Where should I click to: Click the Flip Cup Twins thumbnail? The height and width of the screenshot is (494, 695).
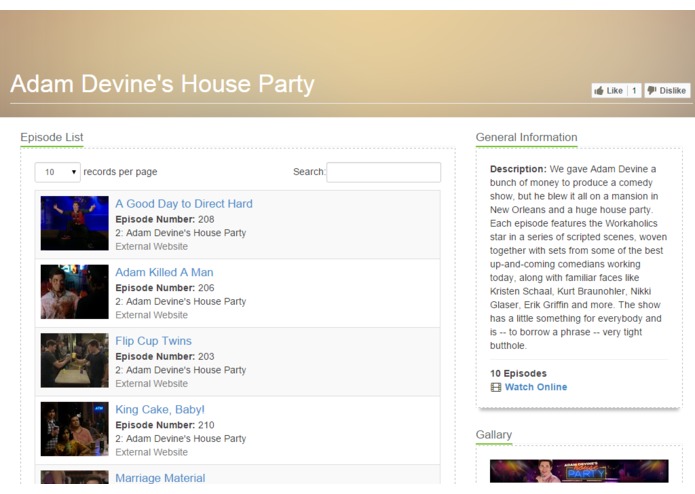point(74,360)
